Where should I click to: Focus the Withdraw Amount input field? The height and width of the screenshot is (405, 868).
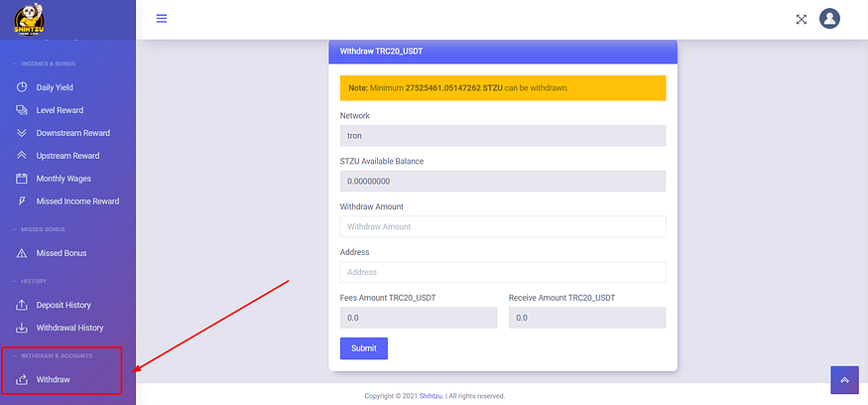pyautogui.click(x=503, y=226)
